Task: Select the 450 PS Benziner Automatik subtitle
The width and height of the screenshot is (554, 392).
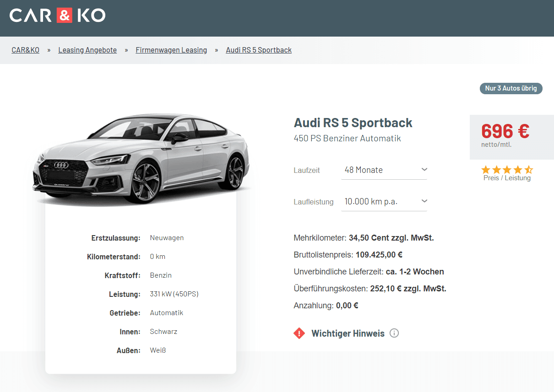Action: (x=348, y=138)
